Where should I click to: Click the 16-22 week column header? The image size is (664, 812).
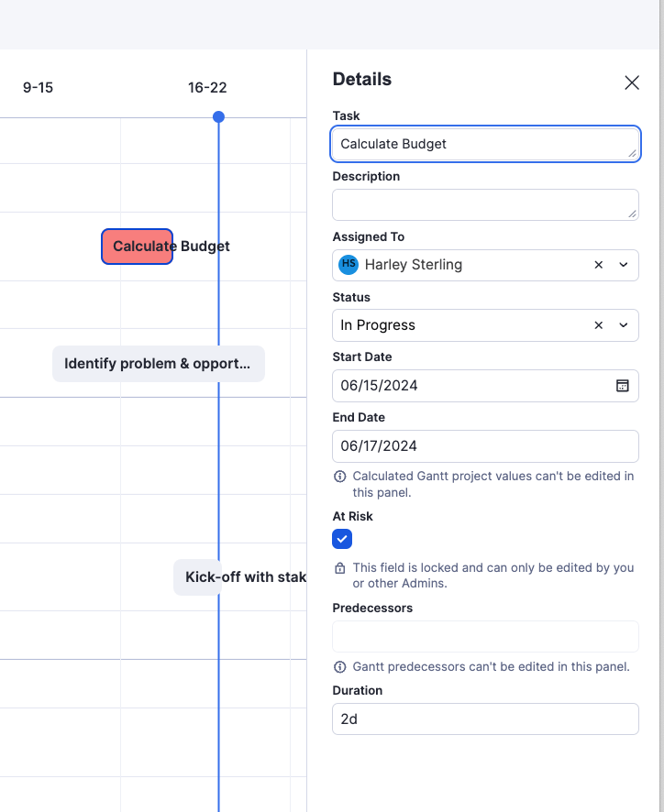click(x=207, y=88)
